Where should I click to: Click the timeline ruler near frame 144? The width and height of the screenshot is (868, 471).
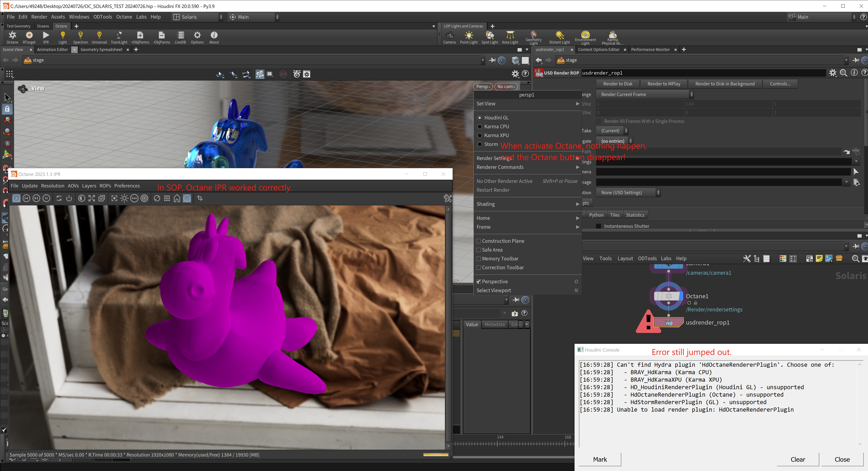[x=498, y=443]
